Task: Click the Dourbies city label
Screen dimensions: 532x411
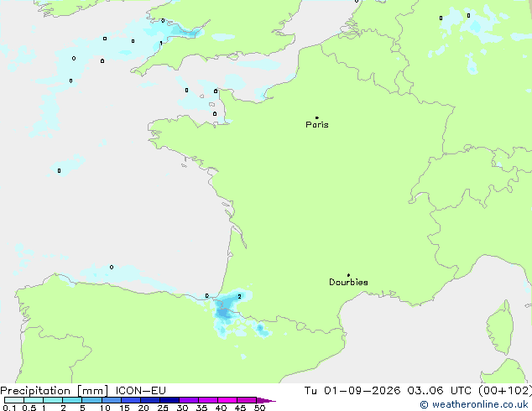Action: point(348,282)
